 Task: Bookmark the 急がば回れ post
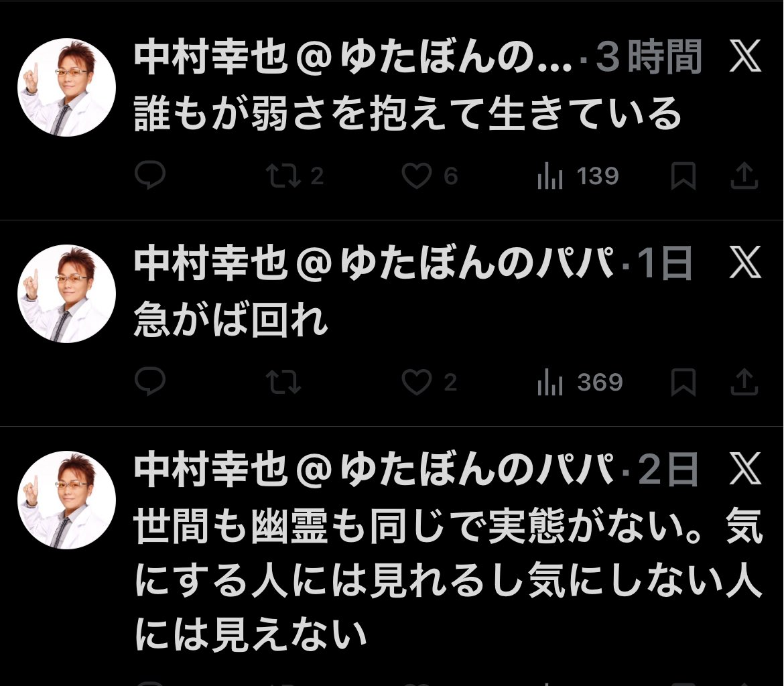[x=683, y=383]
